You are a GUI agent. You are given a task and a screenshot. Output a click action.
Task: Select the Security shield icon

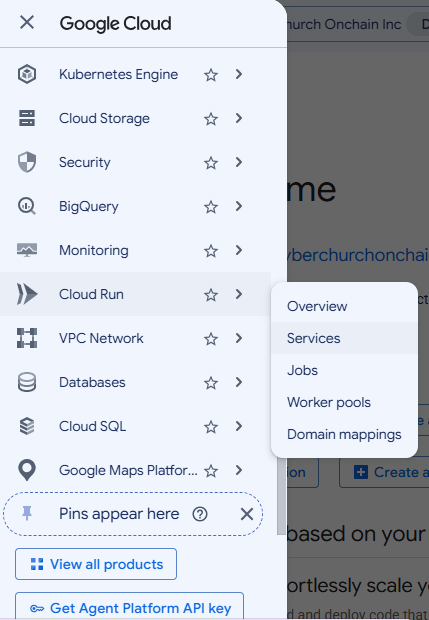tap(27, 162)
